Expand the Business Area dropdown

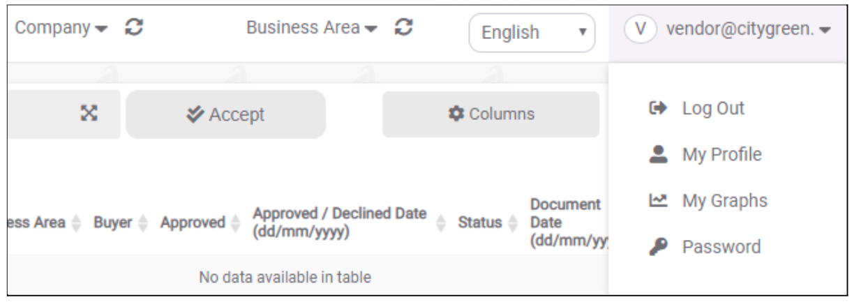coord(316,29)
